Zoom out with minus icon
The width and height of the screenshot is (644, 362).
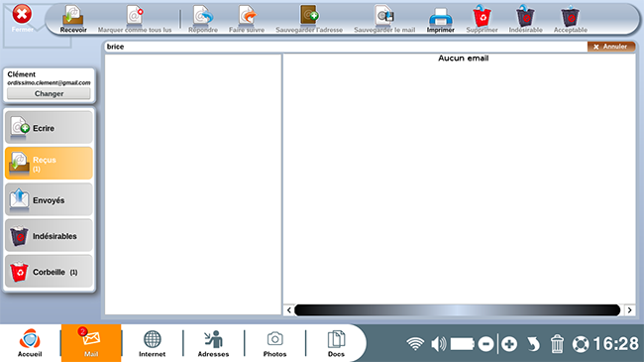click(x=485, y=343)
